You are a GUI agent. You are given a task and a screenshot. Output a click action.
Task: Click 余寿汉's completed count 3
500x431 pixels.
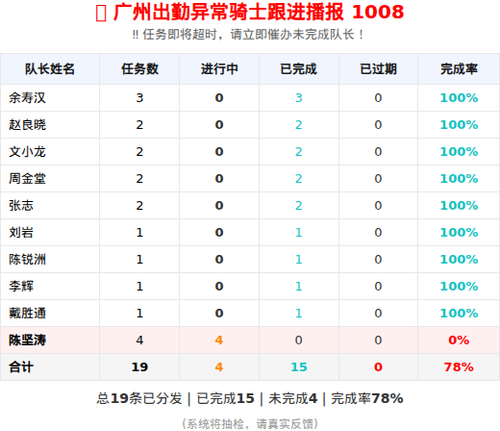[299, 98]
